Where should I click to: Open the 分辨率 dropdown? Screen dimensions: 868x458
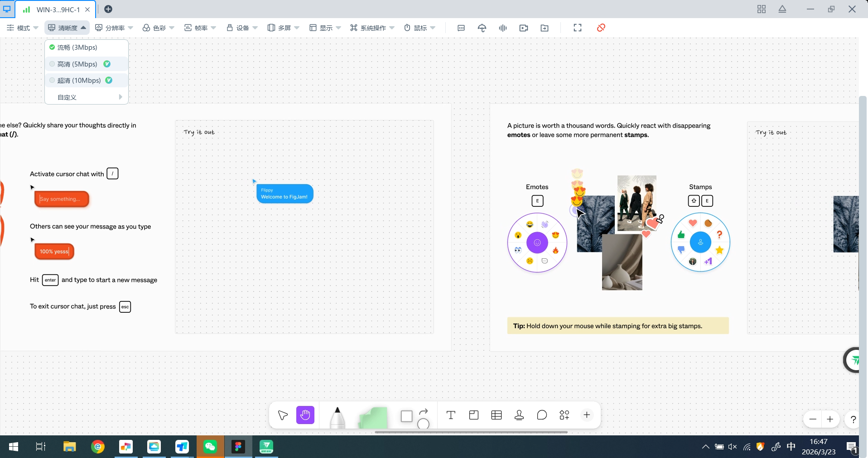coord(114,28)
